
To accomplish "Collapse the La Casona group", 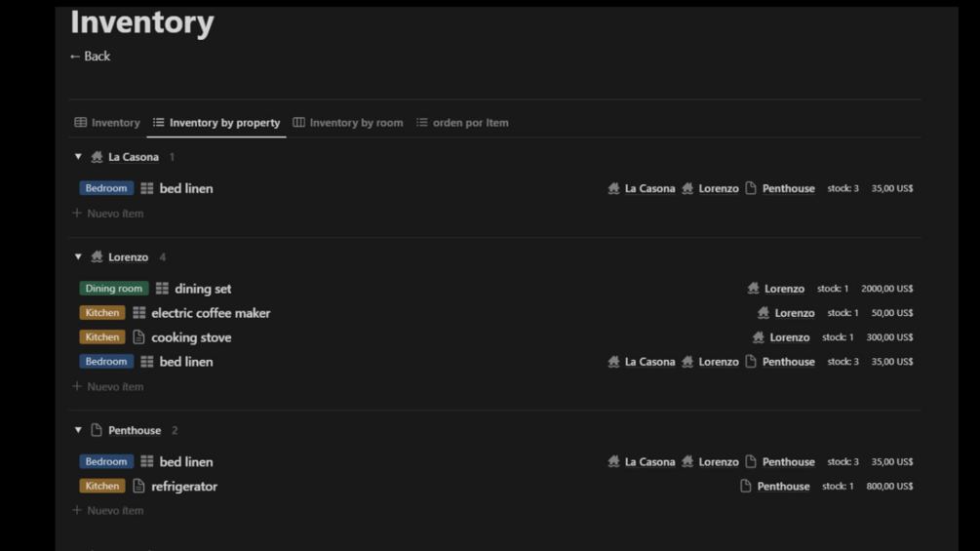I will tap(78, 157).
